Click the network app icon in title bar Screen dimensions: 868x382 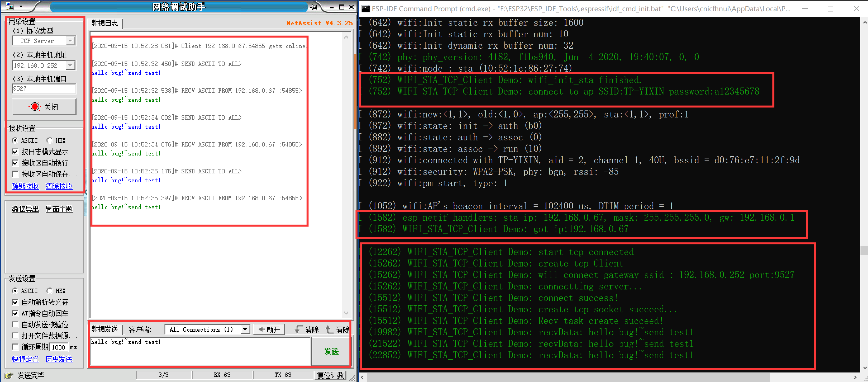(x=10, y=6)
